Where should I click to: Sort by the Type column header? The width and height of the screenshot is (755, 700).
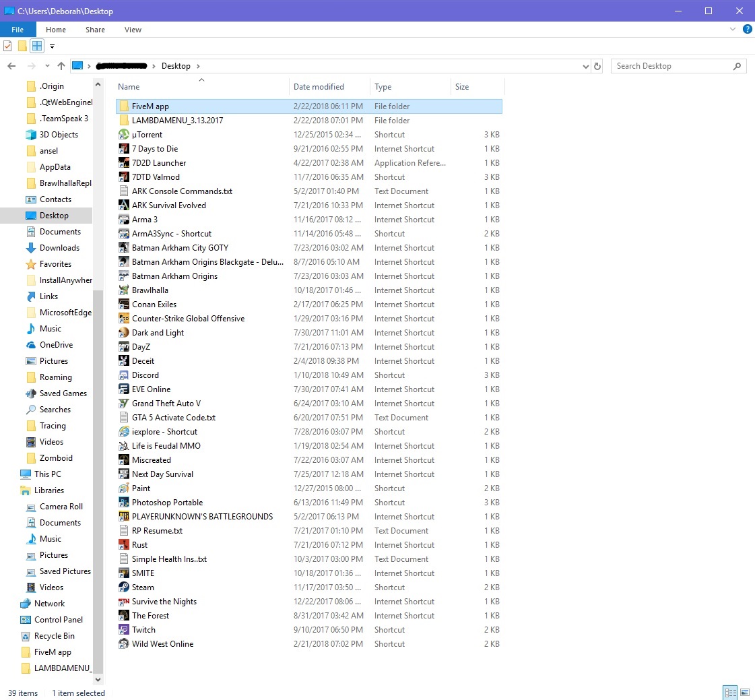pos(410,87)
